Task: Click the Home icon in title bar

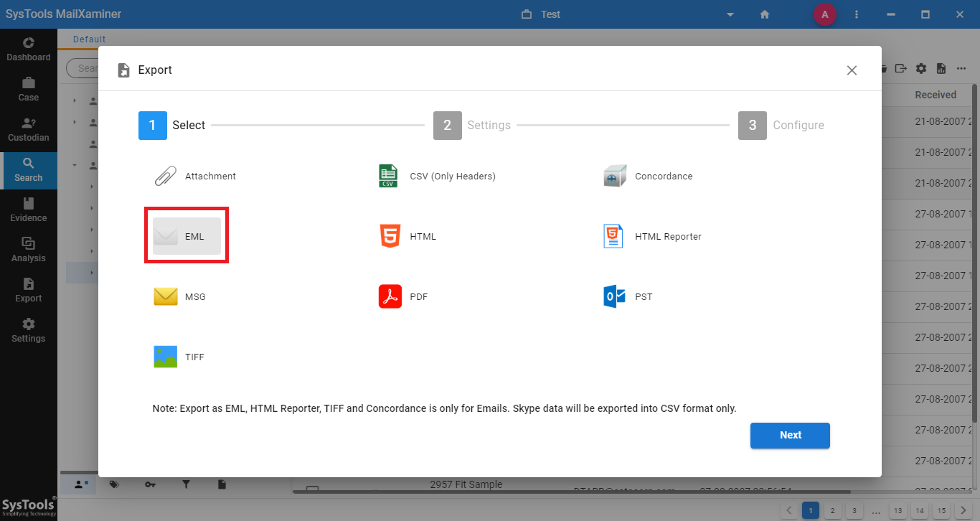Action: point(765,14)
